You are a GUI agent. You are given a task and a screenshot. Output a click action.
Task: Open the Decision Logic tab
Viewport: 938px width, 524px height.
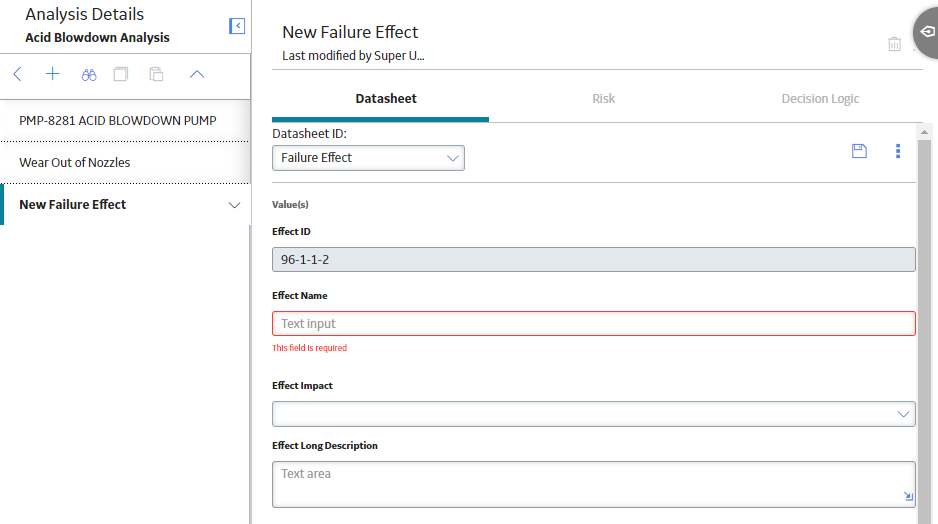pyautogui.click(x=820, y=99)
